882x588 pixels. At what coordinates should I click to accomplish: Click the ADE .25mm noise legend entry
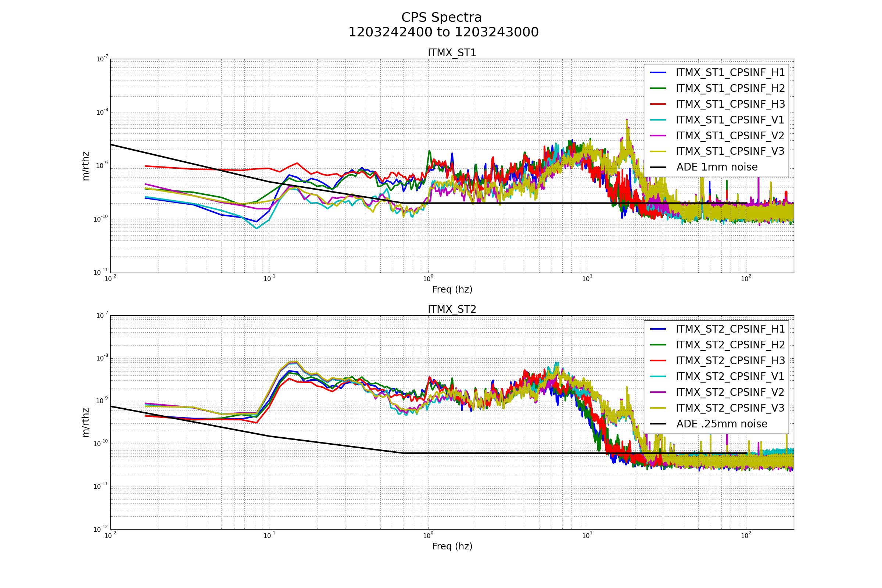point(721,424)
